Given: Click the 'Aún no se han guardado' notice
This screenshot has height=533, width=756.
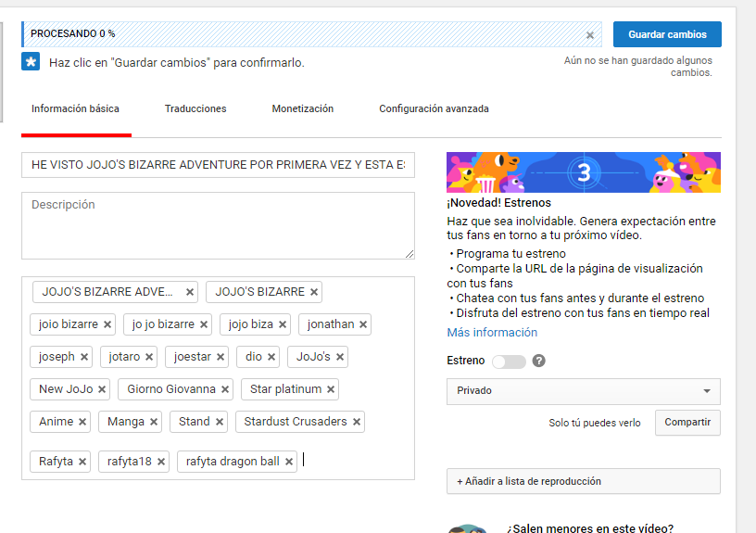Looking at the screenshot, I should coord(637,67).
